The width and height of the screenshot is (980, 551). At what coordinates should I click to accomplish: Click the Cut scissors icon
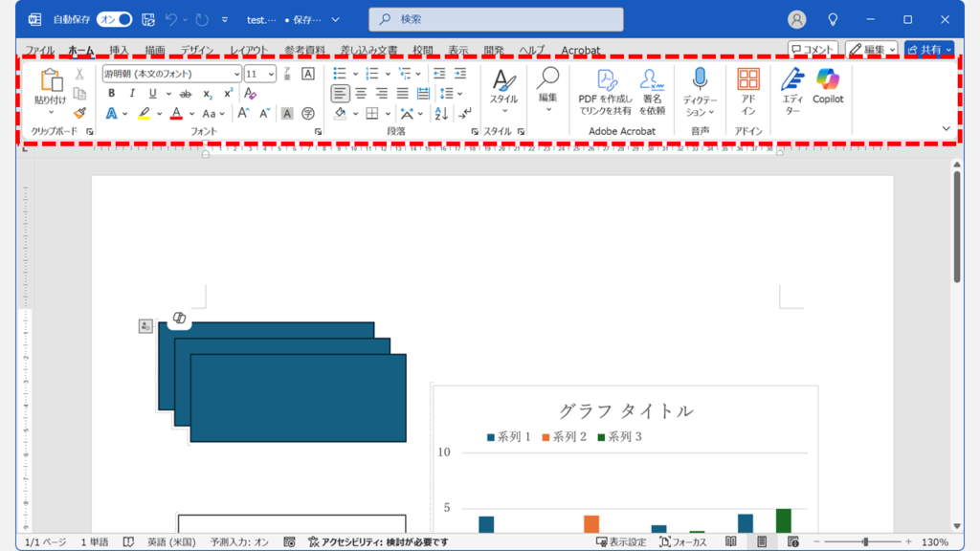click(x=79, y=74)
